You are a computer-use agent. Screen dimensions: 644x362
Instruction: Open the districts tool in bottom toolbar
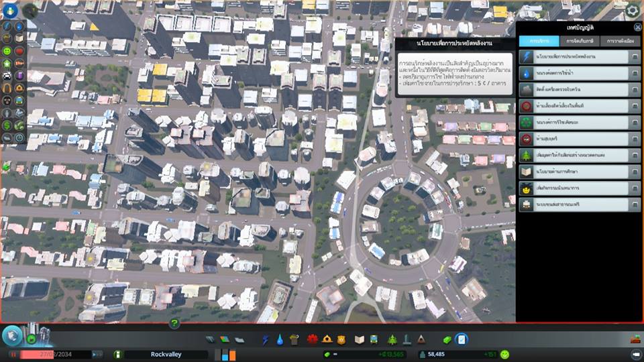coord(239,339)
